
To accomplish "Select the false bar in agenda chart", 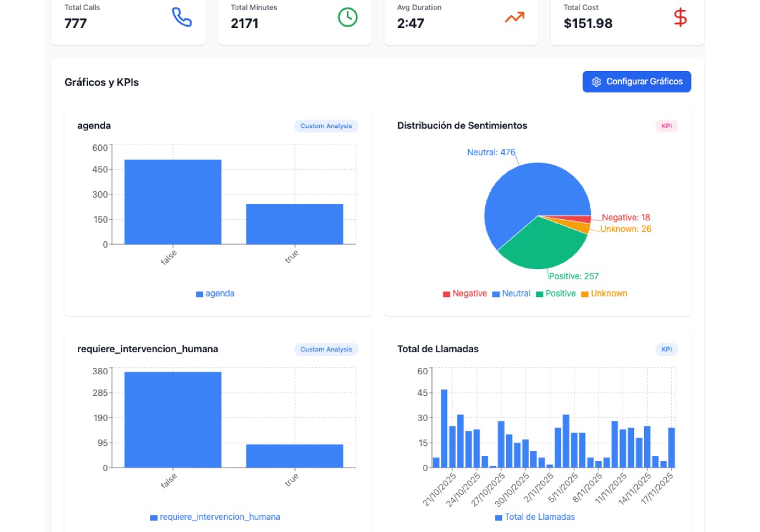I will [x=173, y=201].
